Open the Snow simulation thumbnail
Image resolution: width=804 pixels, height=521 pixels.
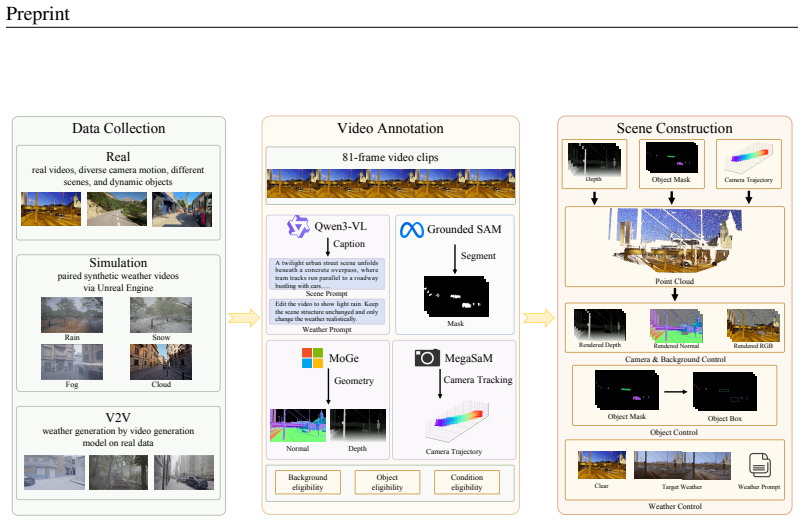(161, 315)
